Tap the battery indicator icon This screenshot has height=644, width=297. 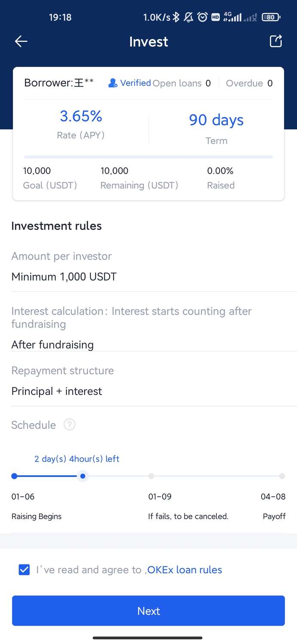[x=271, y=17]
